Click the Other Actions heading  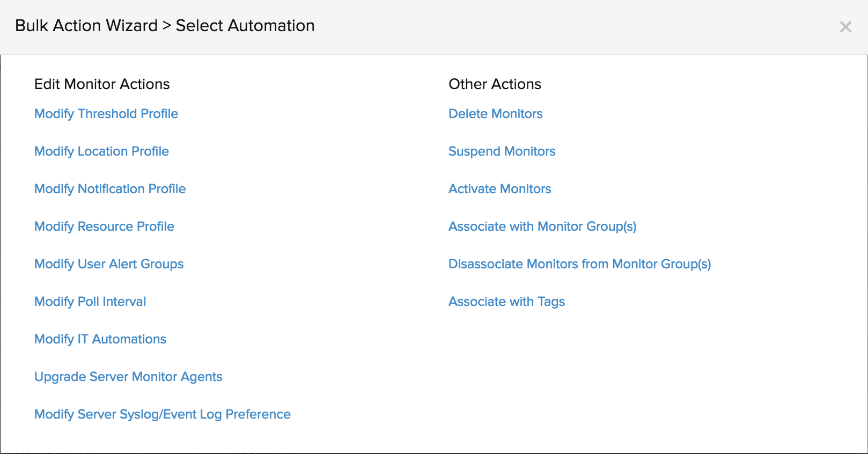495,84
